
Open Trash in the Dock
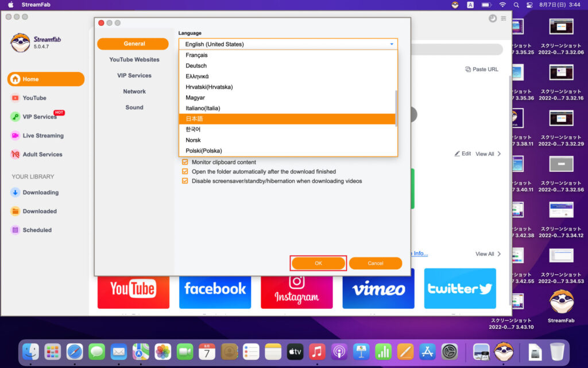557,352
